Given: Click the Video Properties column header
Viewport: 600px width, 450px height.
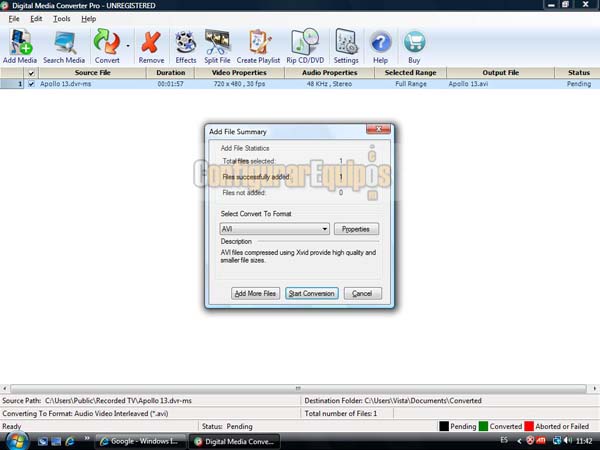Looking at the screenshot, I should [239, 72].
